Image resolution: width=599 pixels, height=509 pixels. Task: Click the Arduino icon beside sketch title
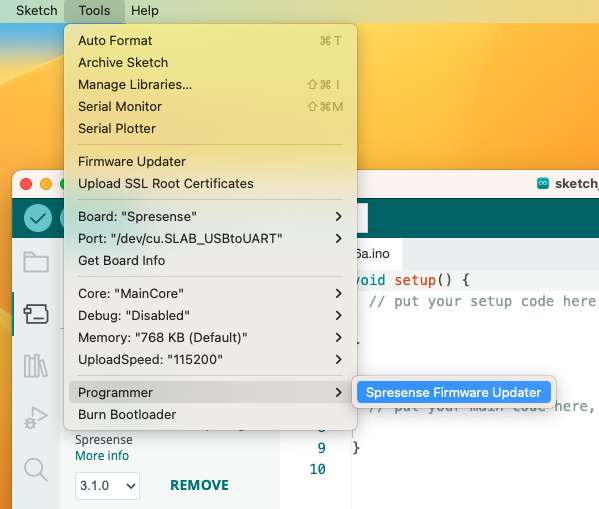point(543,183)
